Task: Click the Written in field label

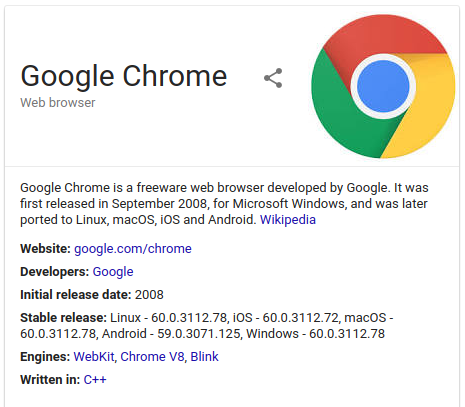Action: 50,380
